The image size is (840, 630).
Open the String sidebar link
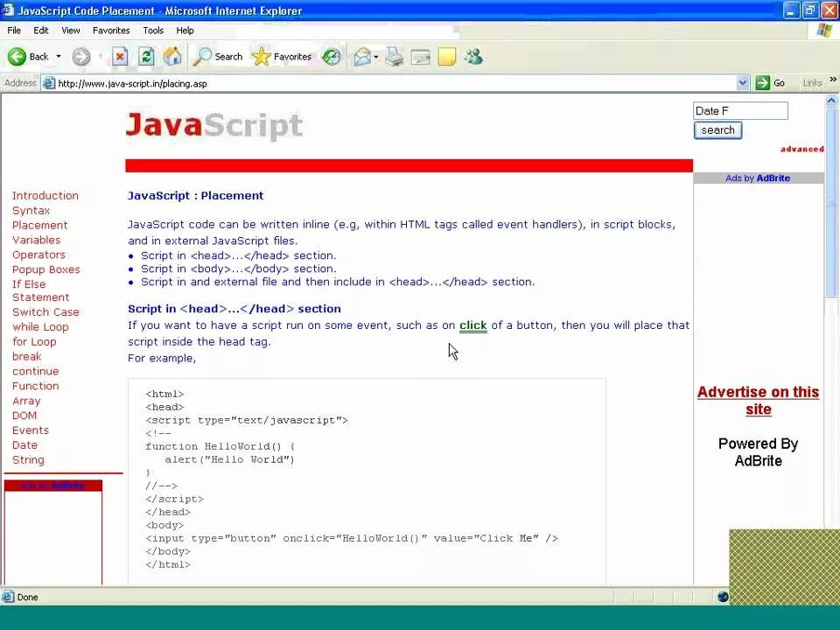[x=28, y=459]
